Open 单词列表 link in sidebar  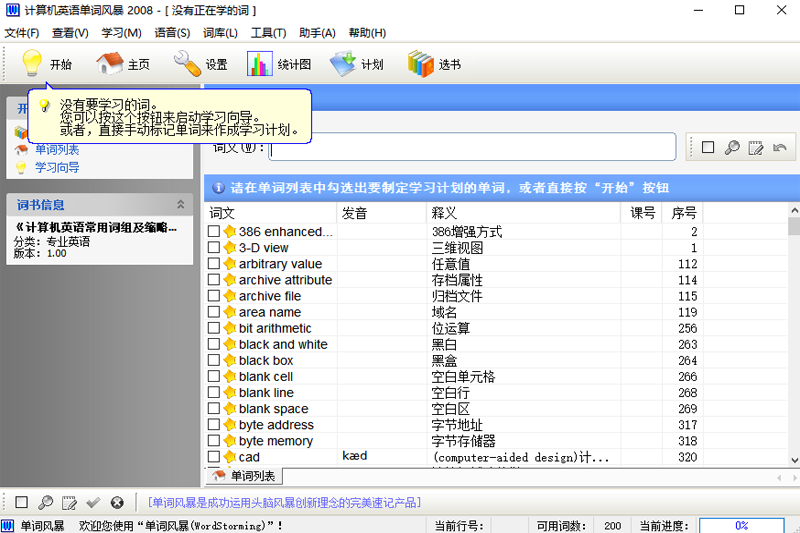tap(57, 149)
